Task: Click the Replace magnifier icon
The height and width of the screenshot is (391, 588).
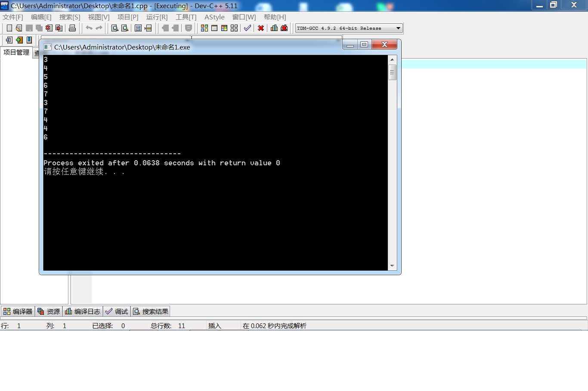Action: click(125, 28)
